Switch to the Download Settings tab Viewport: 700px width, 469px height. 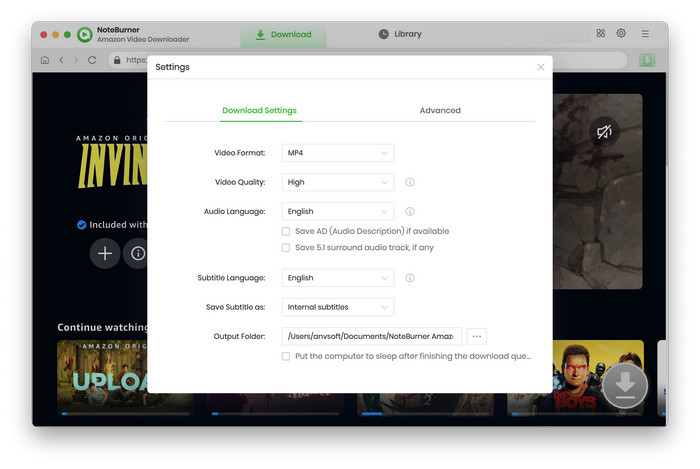point(259,110)
